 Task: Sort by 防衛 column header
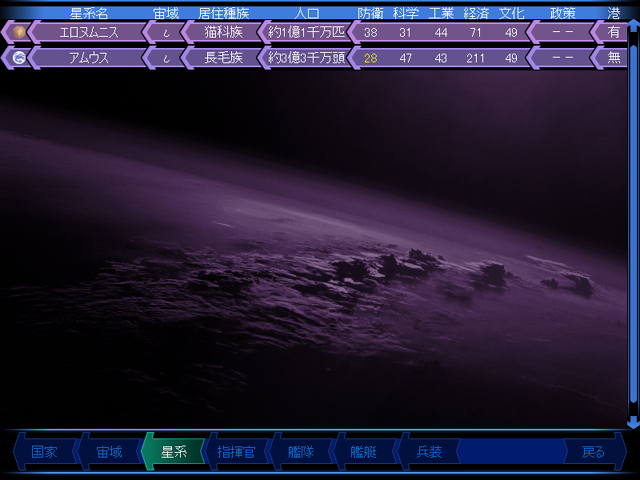pos(370,13)
